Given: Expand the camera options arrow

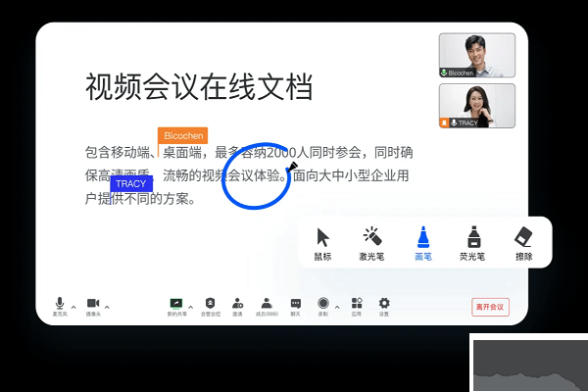Looking at the screenshot, I should pos(107,307).
